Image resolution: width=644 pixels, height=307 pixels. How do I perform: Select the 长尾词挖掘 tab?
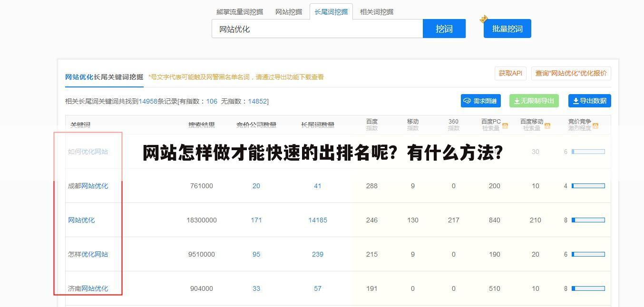331,11
